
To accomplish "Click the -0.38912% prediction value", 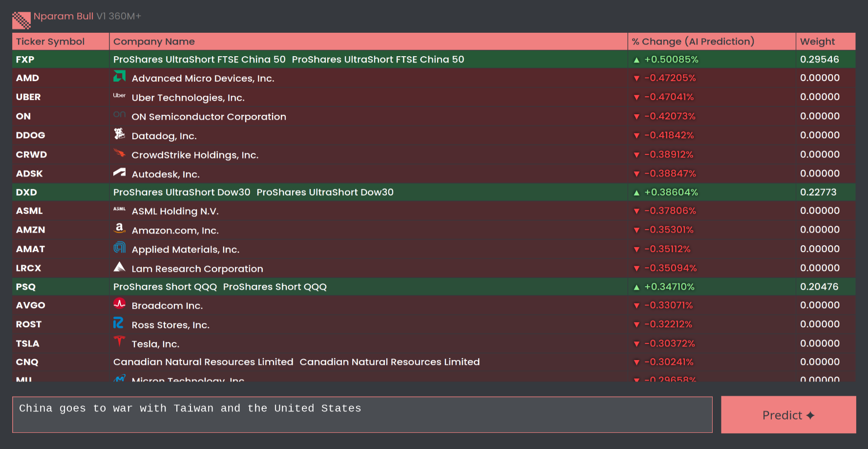I will (x=669, y=154).
